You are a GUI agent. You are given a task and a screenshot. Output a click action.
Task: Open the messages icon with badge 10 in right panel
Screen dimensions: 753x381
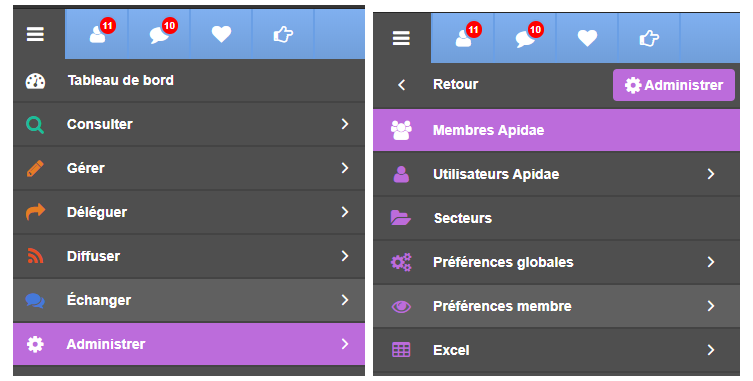click(x=525, y=38)
